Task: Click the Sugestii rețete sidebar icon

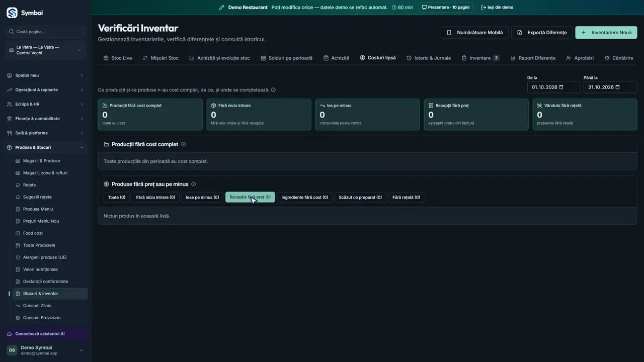Action: point(18,197)
